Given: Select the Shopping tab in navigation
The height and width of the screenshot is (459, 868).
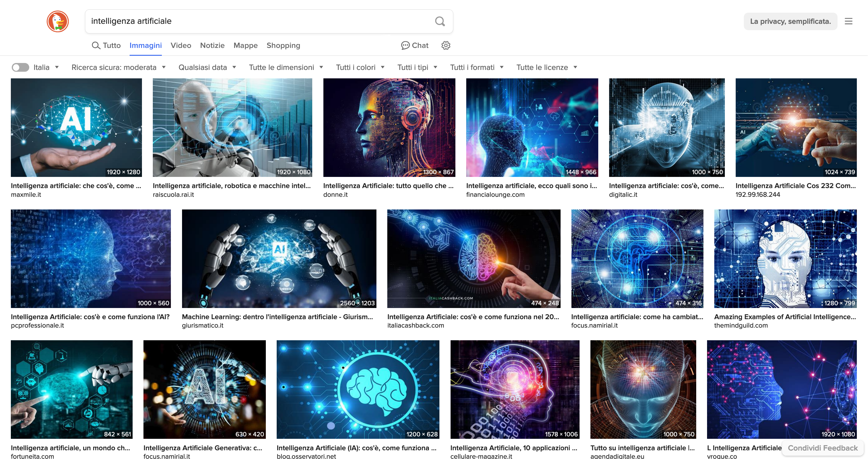Looking at the screenshot, I should 282,45.
